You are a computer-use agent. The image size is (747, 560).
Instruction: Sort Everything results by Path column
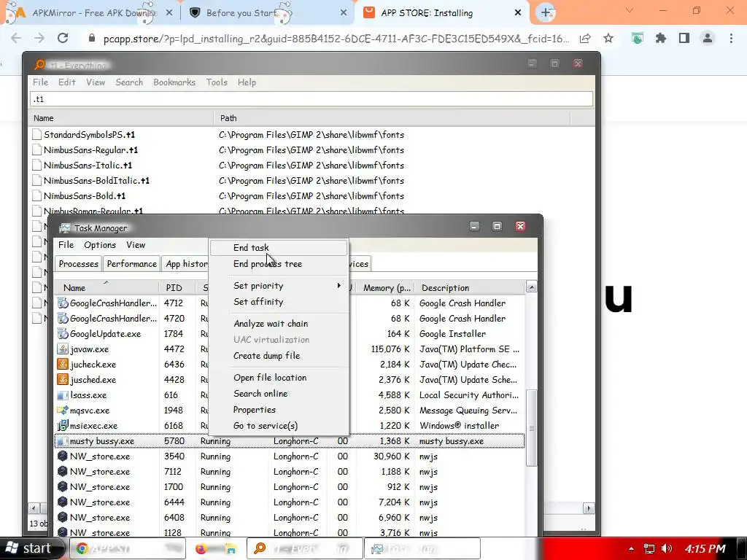point(392,118)
